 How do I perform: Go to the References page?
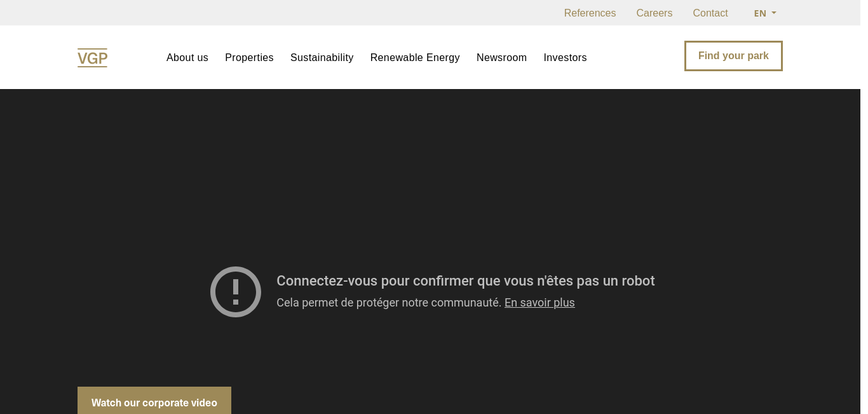(x=590, y=13)
